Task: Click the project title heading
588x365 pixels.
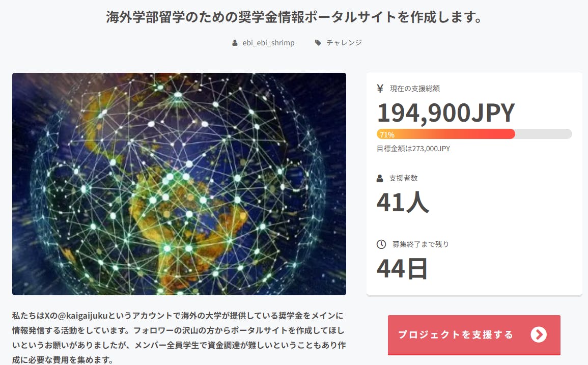Action: [294, 17]
